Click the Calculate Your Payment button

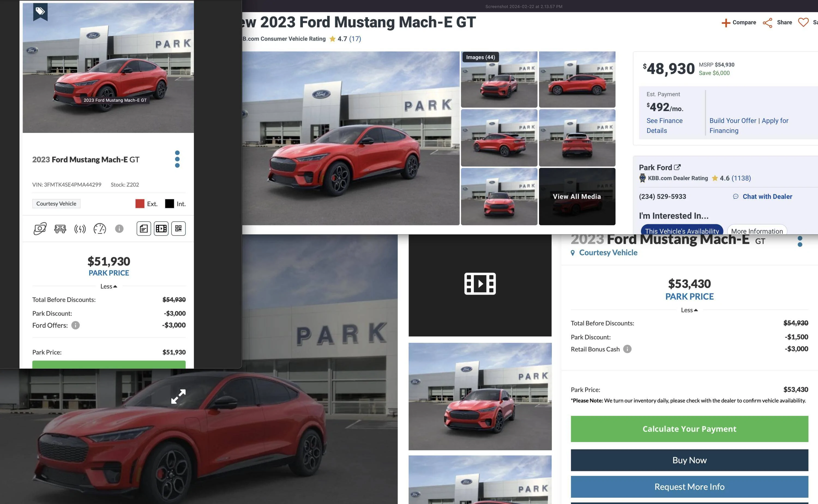(x=689, y=429)
